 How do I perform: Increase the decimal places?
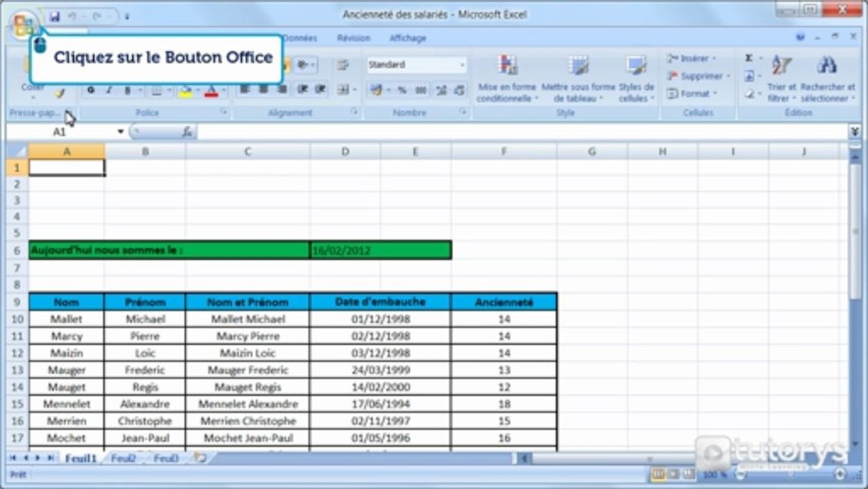tap(441, 90)
